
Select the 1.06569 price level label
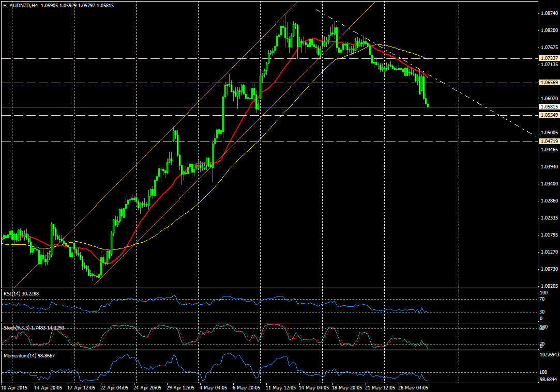548,83
